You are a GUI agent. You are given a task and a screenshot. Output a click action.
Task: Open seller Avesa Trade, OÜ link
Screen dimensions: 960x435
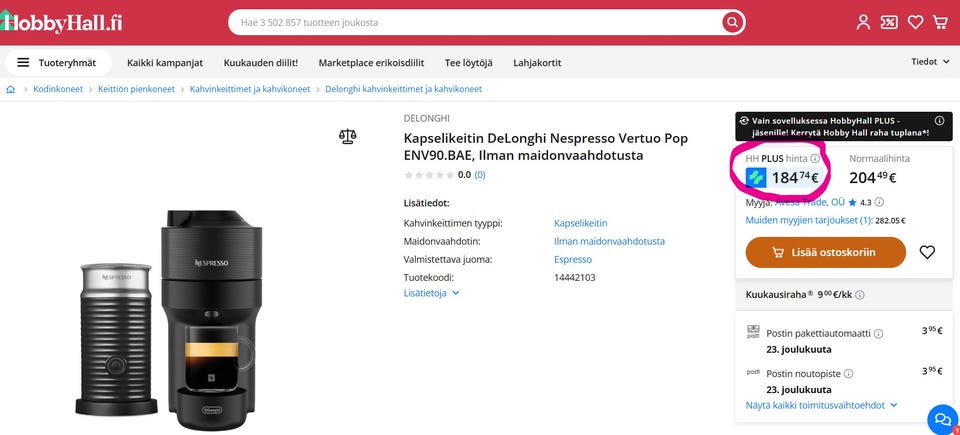tap(810, 202)
